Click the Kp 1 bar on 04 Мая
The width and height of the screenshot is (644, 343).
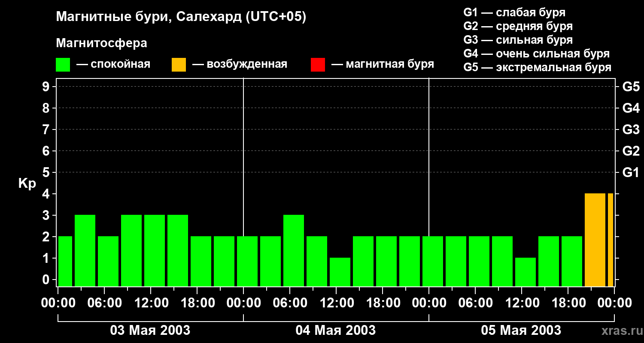pos(340,272)
